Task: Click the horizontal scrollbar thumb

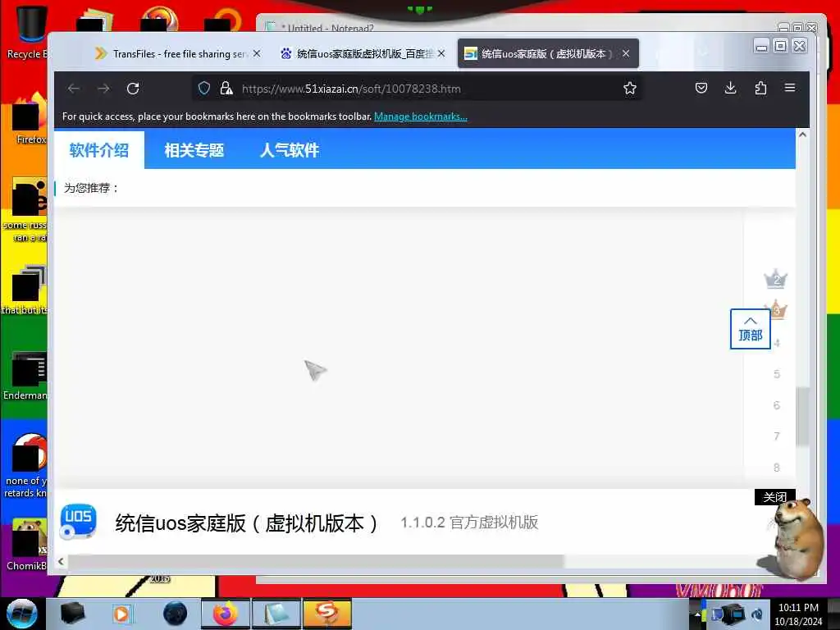Action: point(316,561)
